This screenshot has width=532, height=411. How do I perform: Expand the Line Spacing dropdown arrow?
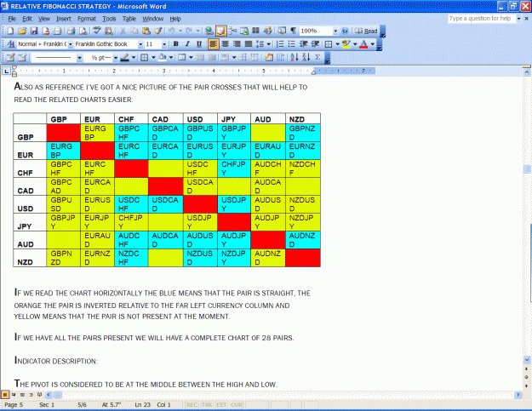point(269,44)
